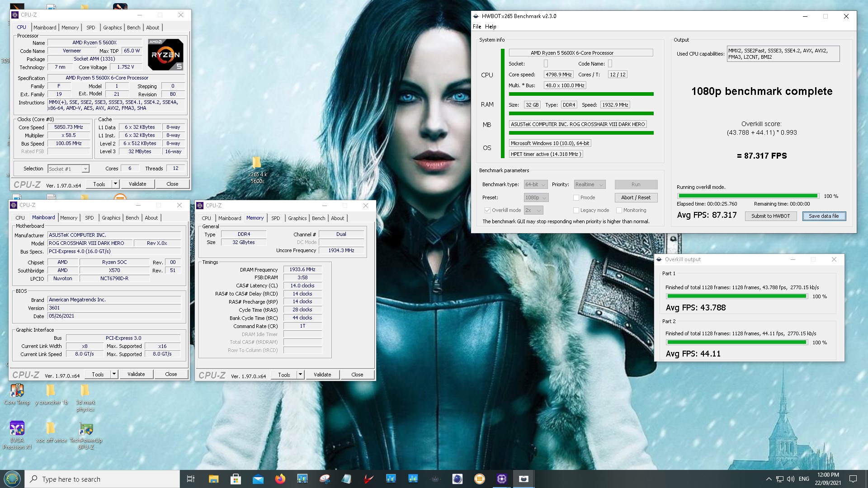Switch to Graphics tab in Mainboard CPU-Z window
The width and height of the screenshot is (868, 488).
coord(111,218)
